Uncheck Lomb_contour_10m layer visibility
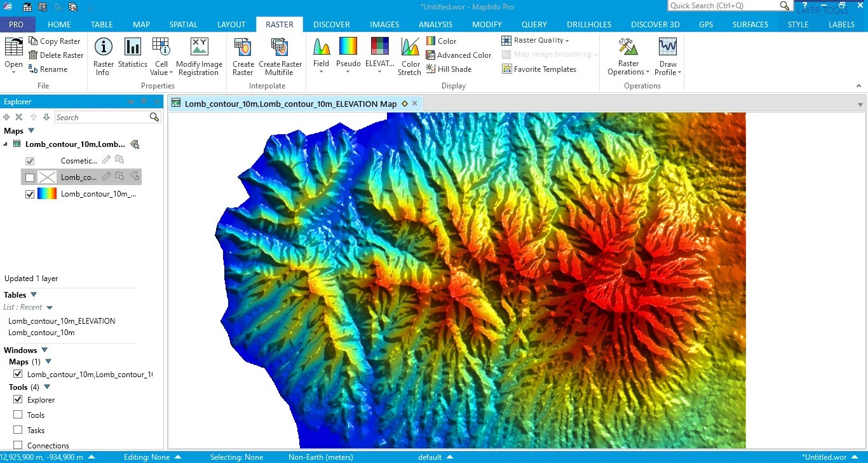The image size is (868, 463). pos(29,193)
